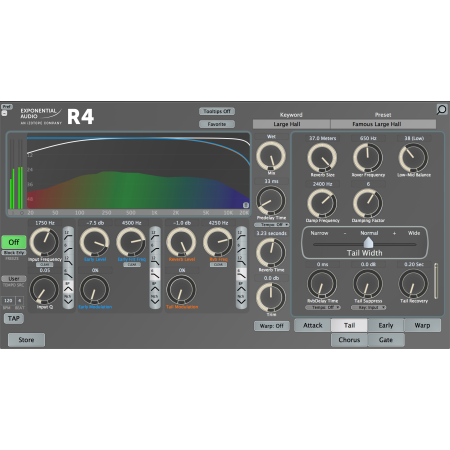The image size is (450, 450).
Task: Click the 3.23 seconds reverb time field
Action: coord(271,233)
